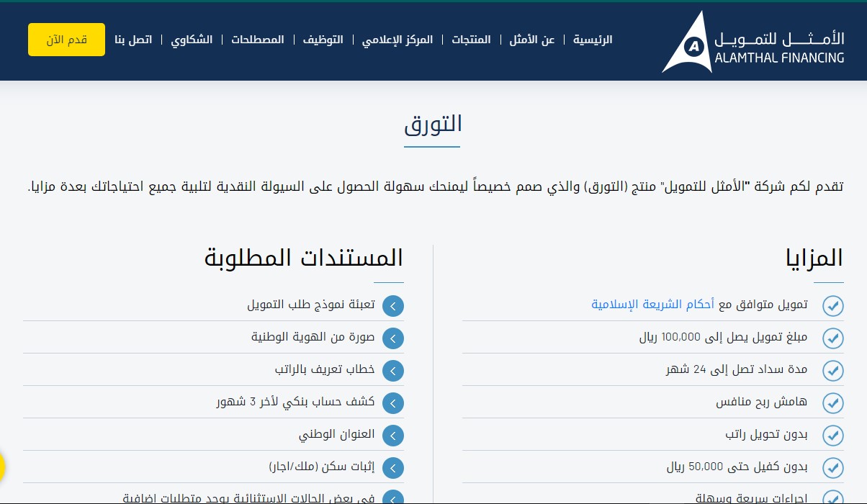Open the التوظيف menu item
Image resolution: width=867 pixels, height=504 pixels.
323,40
